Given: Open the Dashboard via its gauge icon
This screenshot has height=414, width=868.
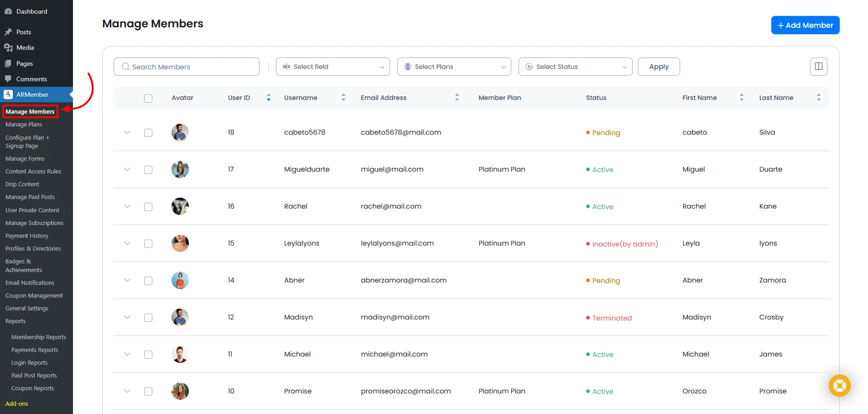Looking at the screenshot, I should 8,11.
